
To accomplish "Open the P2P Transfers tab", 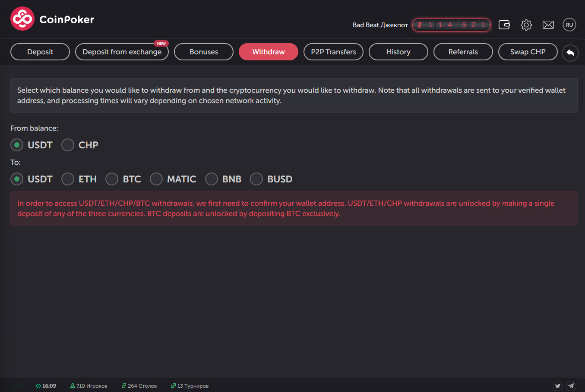I will coord(333,52).
